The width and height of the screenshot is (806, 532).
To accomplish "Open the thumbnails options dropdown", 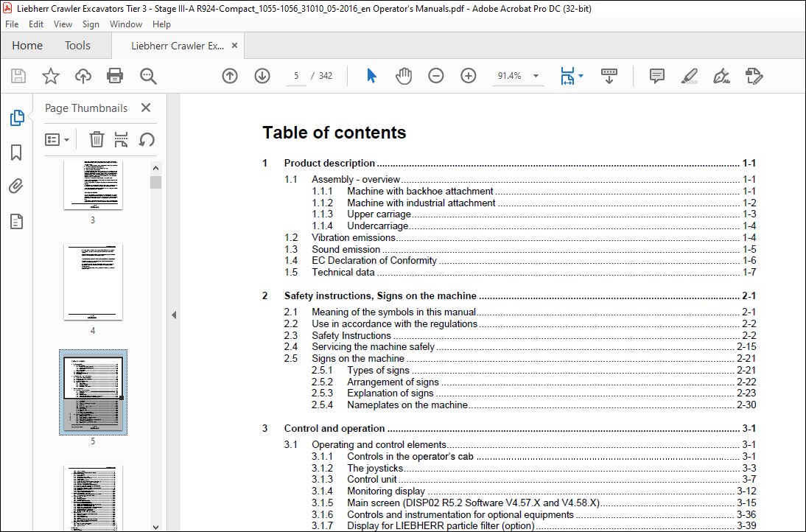I will (57, 139).
